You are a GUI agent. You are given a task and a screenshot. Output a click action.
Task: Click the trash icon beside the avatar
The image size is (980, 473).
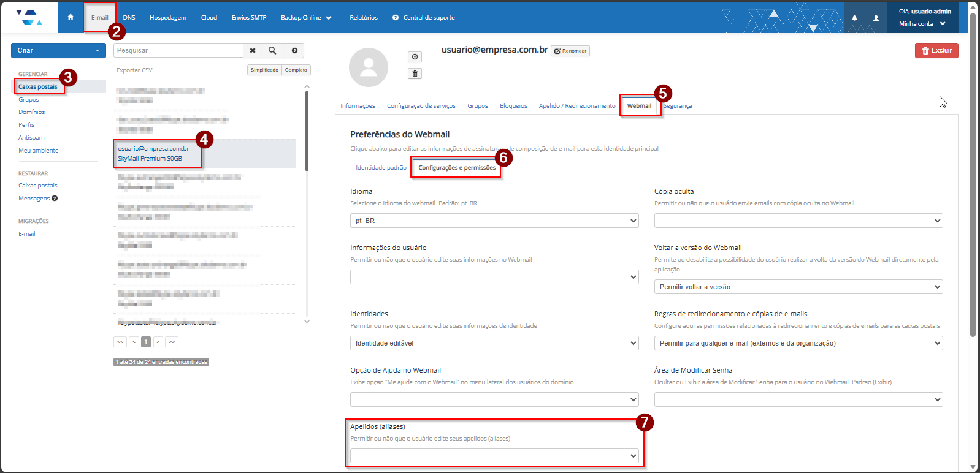pyautogui.click(x=415, y=74)
